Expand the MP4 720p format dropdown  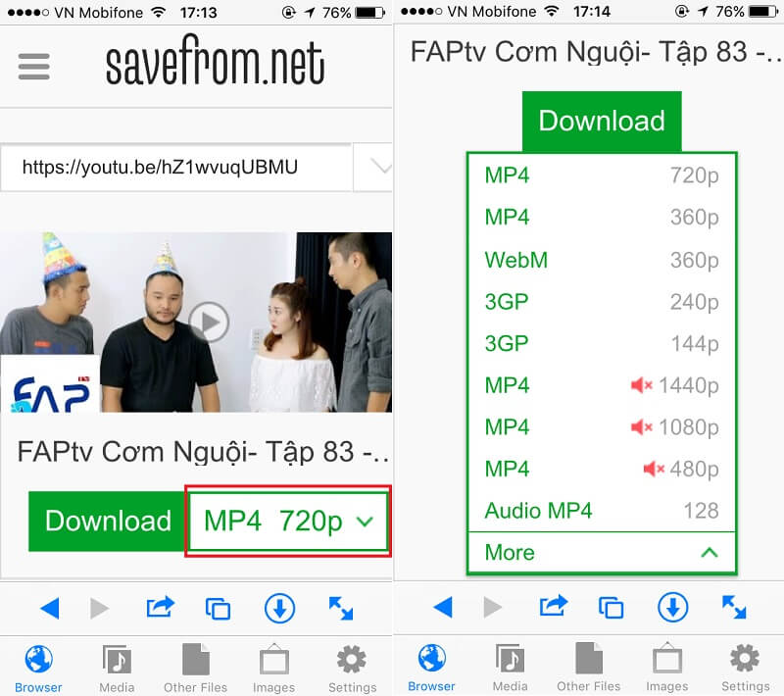287,522
